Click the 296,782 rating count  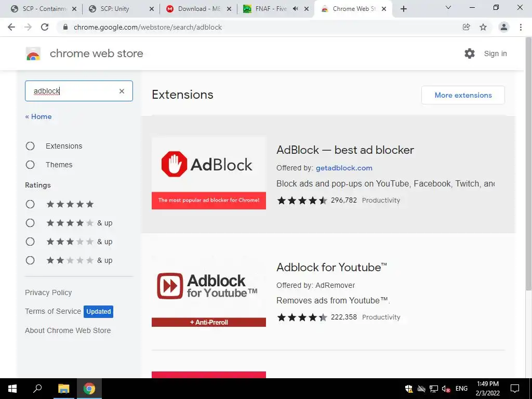pos(344,200)
